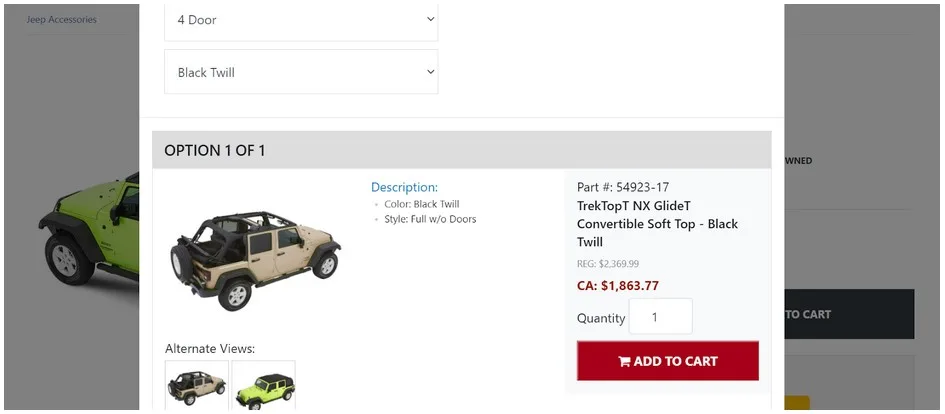Click the Alternate Views label
Viewport: 945px width, 414px height.
210,349
